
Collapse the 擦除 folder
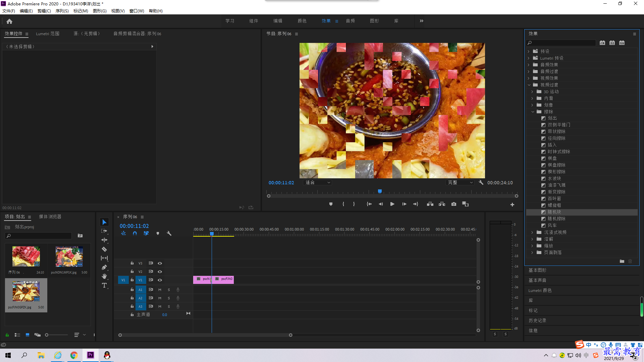click(x=533, y=112)
